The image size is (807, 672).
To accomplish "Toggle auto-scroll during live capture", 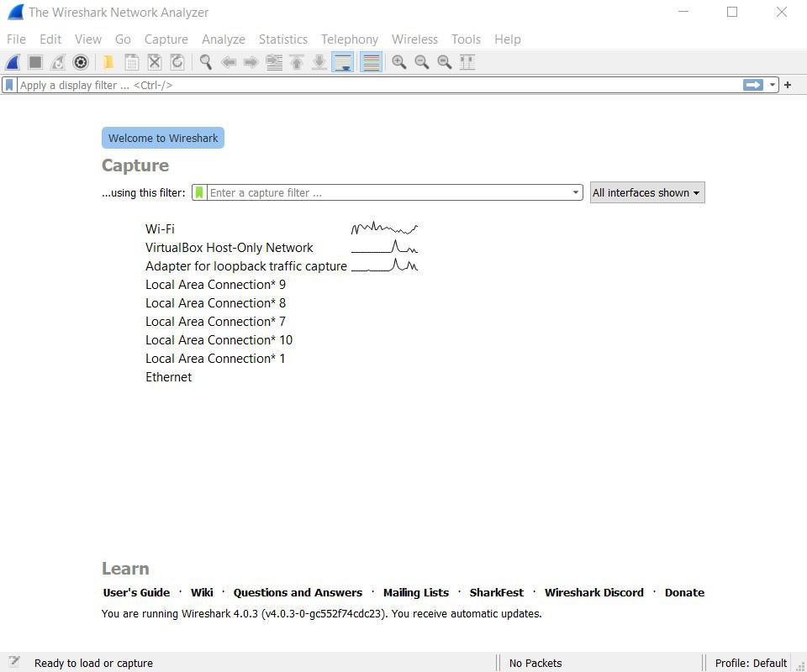I will (x=342, y=62).
